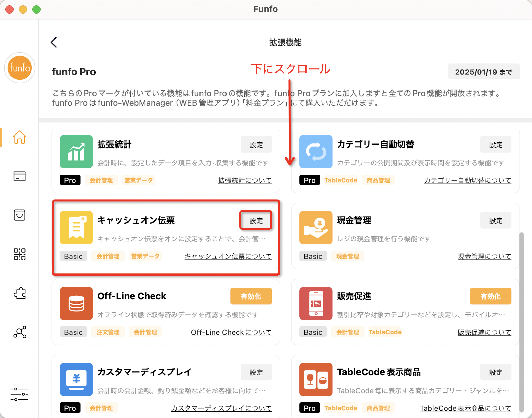Open the 拡張統計について link
532x418 pixels.
pos(245,180)
